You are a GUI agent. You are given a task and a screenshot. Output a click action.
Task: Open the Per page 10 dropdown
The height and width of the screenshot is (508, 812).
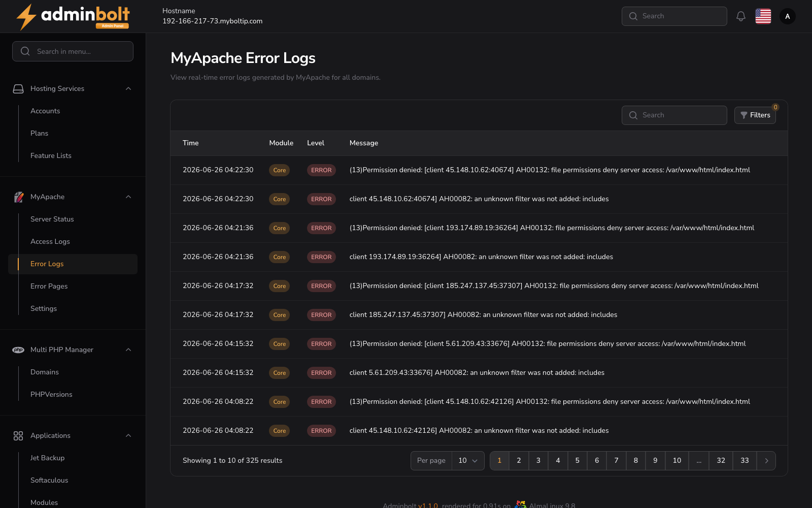tap(468, 461)
